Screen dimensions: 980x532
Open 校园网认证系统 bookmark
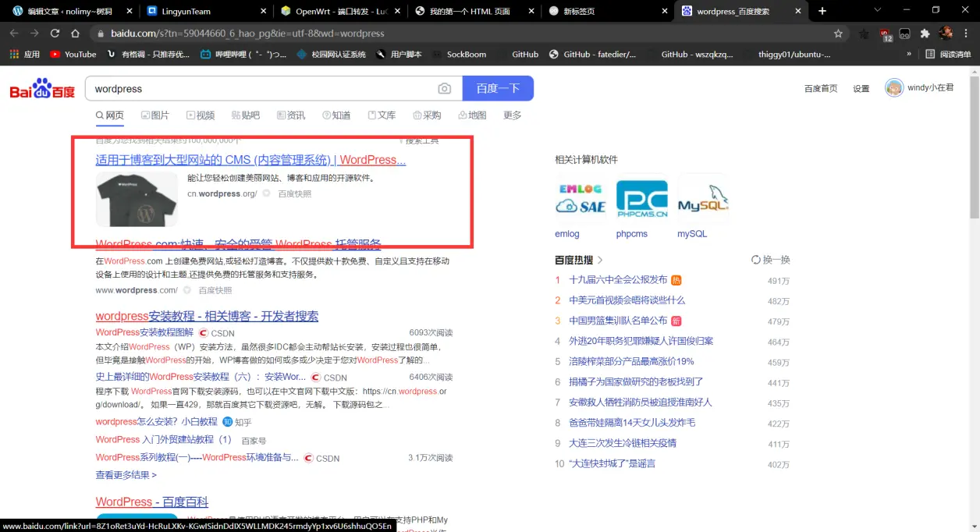point(331,55)
